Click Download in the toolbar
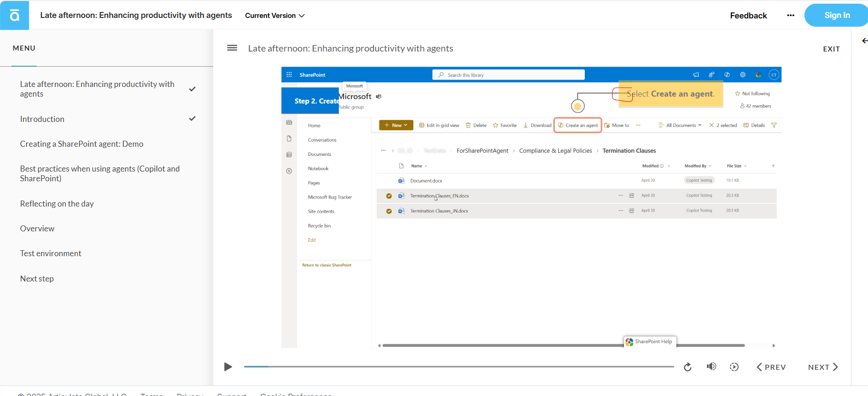 (537, 125)
